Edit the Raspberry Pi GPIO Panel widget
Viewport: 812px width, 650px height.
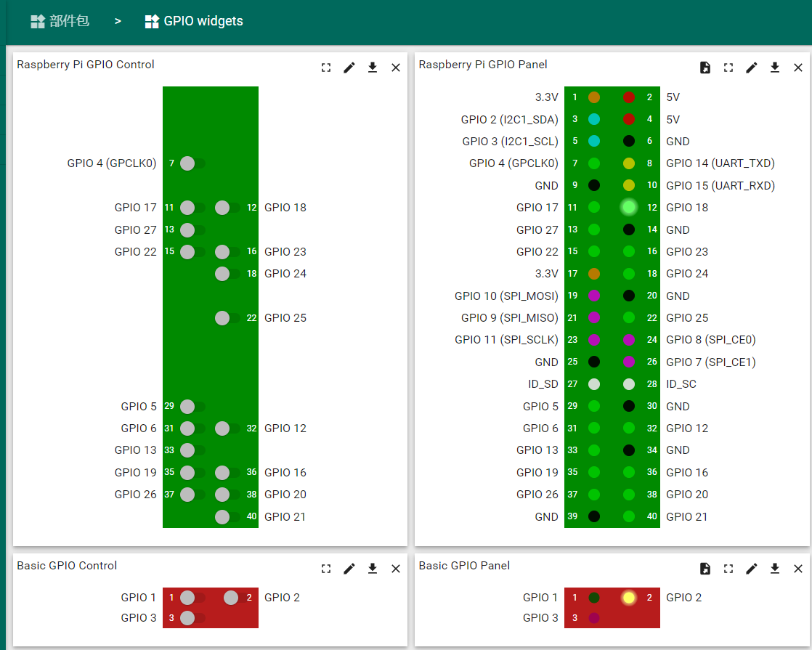click(752, 68)
